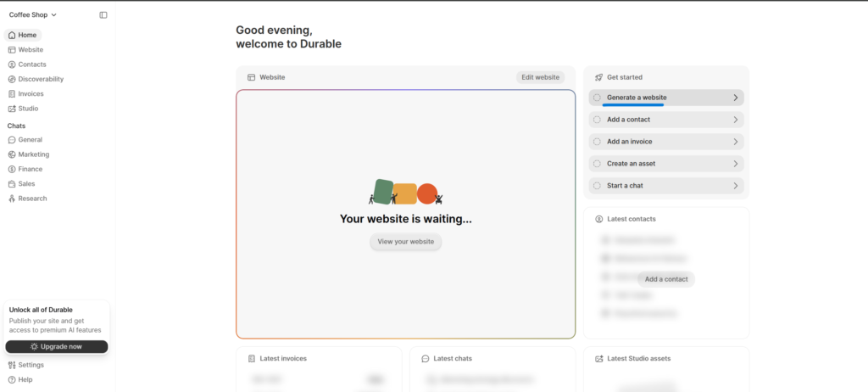The image size is (868, 392).
Task: Toggle the Generate a website checklist circle
Action: click(x=597, y=98)
